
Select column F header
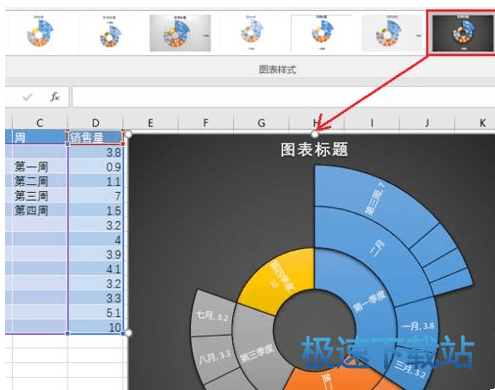click(x=206, y=123)
